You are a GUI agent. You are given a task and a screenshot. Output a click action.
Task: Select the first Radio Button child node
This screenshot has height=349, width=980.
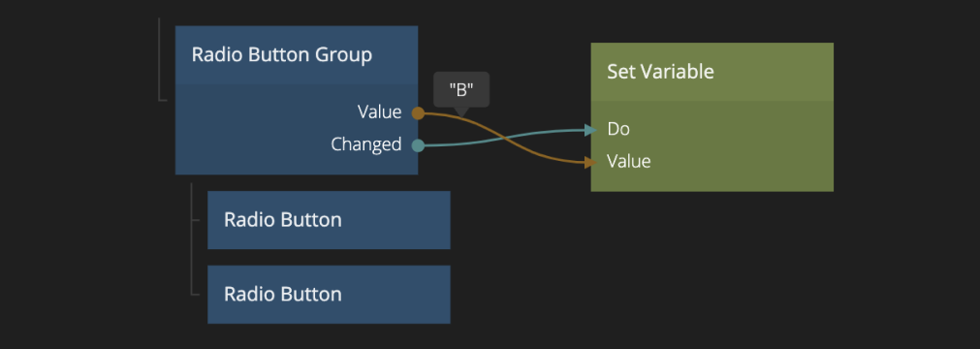click(x=329, y=220)
